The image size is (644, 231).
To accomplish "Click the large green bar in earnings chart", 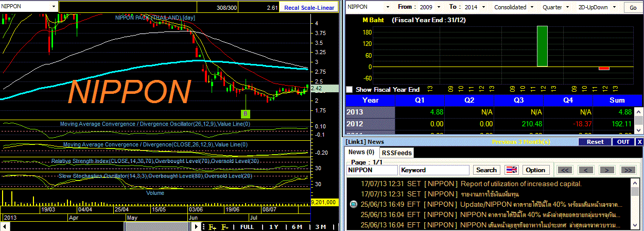I will pos(542,46).
